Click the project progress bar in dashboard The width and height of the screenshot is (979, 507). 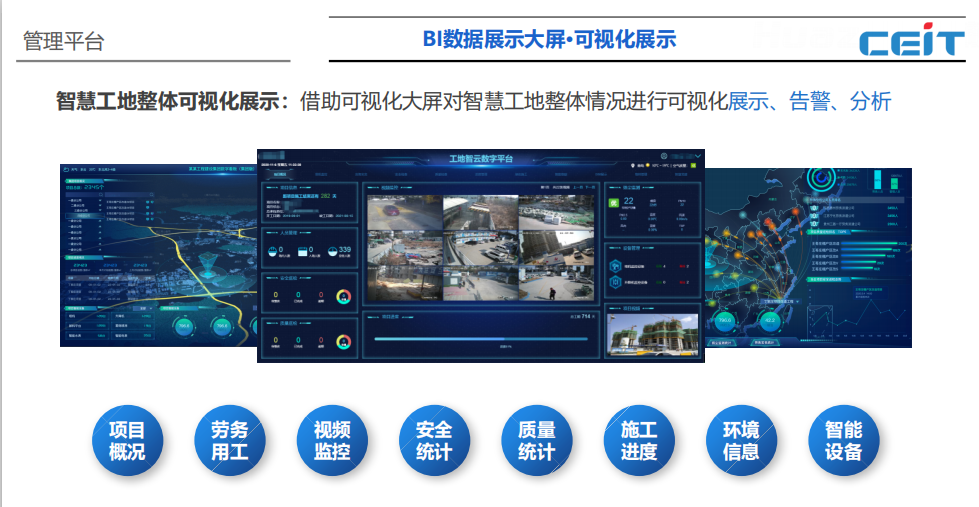click(x=479, y=340)
